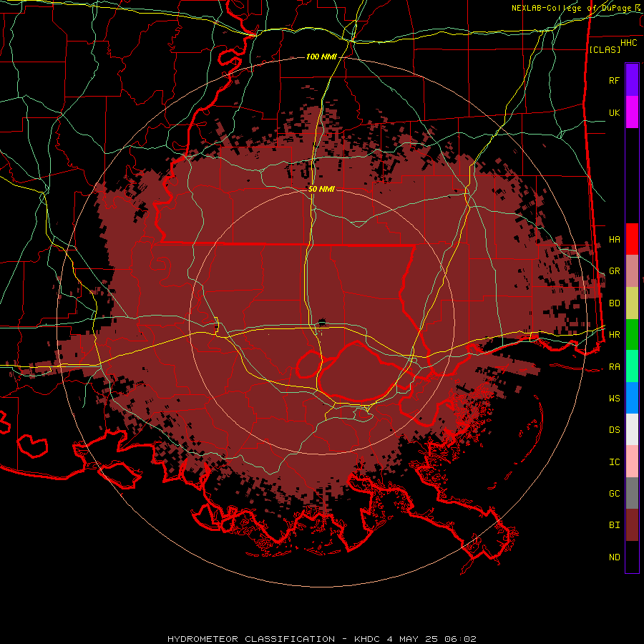Click the HR legend label

[614, 335]
